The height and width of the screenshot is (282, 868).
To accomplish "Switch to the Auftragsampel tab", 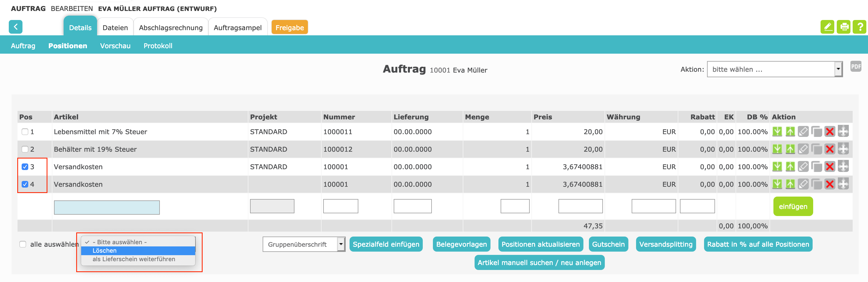I will click(x=237, y=28).
